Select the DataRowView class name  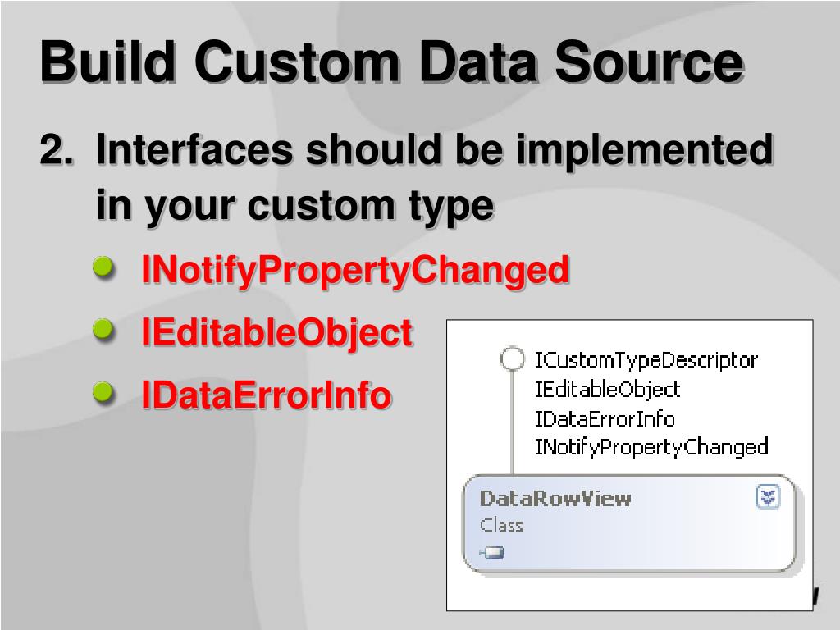[555, 498]
